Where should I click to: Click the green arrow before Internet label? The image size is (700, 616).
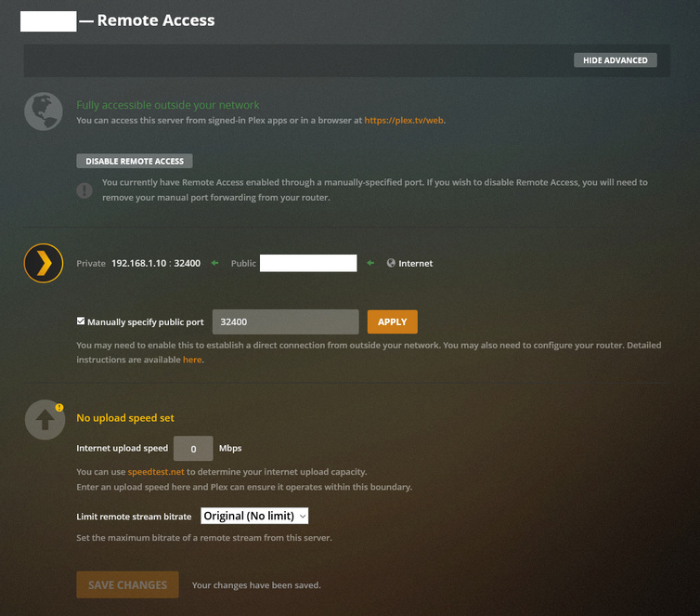tap(370, 263)
